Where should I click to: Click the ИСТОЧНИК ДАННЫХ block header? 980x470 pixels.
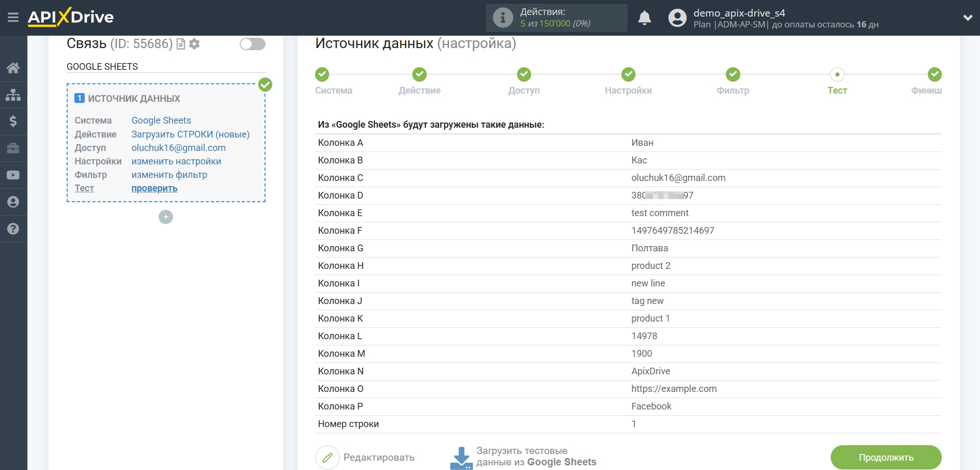coord(128,98)
